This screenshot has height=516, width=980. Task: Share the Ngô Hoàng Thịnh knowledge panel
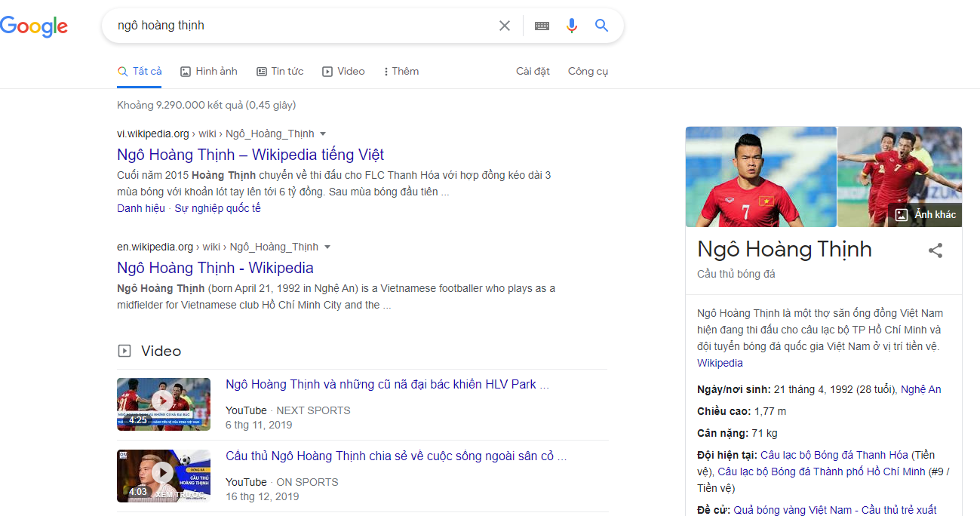pyautogui.click(x=935, y=250)
